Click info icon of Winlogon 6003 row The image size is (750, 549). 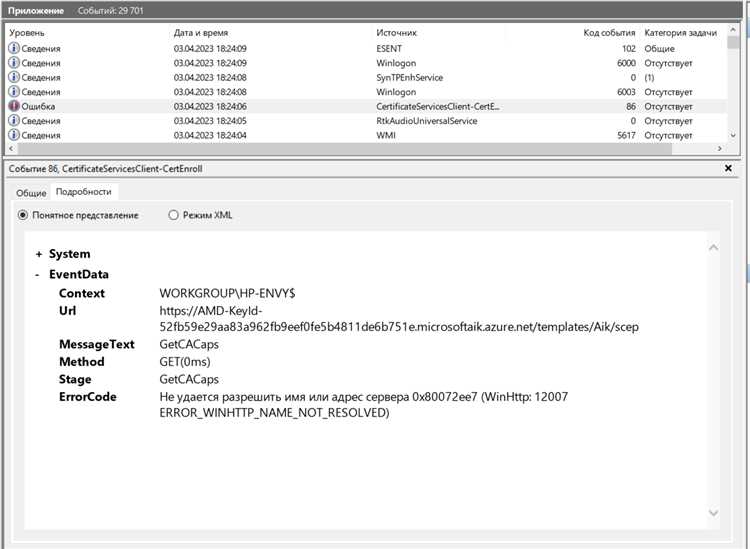click(14, 91)
